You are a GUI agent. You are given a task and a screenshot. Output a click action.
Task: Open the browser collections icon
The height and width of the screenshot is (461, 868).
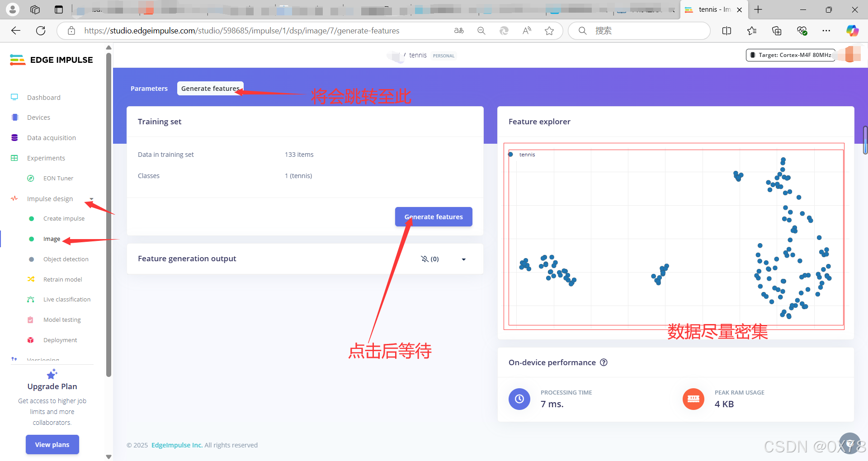click(777, 31)
